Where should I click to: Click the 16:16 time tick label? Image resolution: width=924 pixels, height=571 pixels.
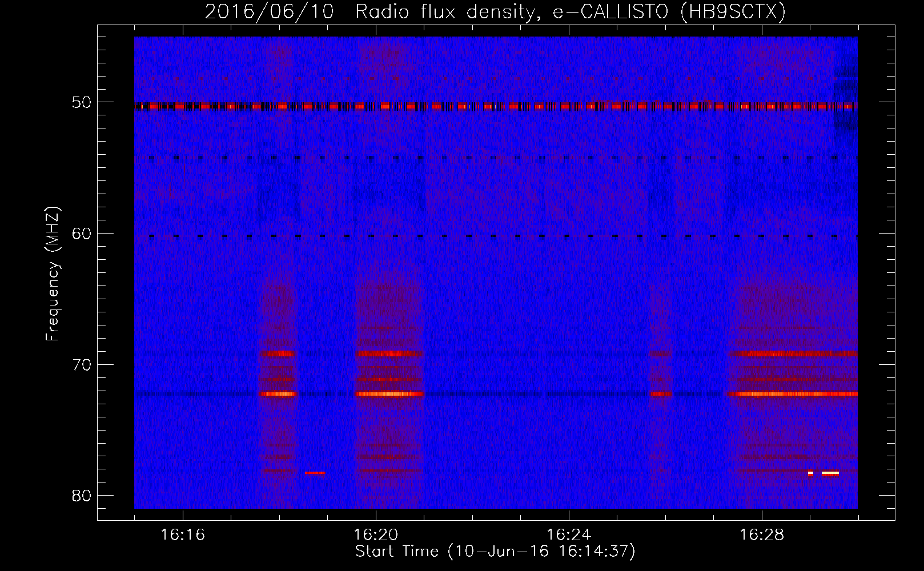coord(183,535)
